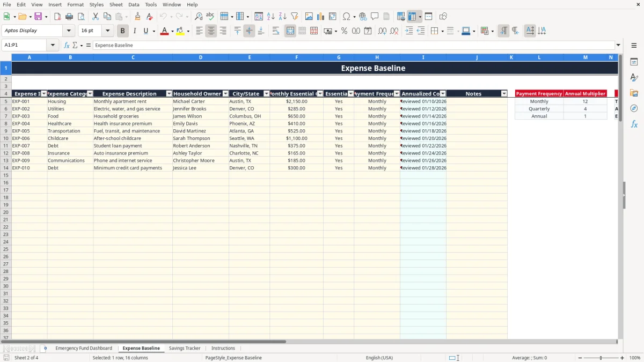This screenshot has width=644, height=362.
Task: Click the Clear Direct Formatting icon
Action: click(150, 17)
